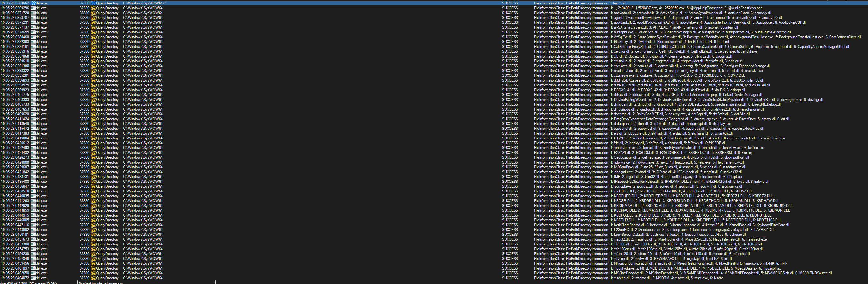Click the QueryDirectory folder icon in row 19:05:23,0378655

pos(93,32)
